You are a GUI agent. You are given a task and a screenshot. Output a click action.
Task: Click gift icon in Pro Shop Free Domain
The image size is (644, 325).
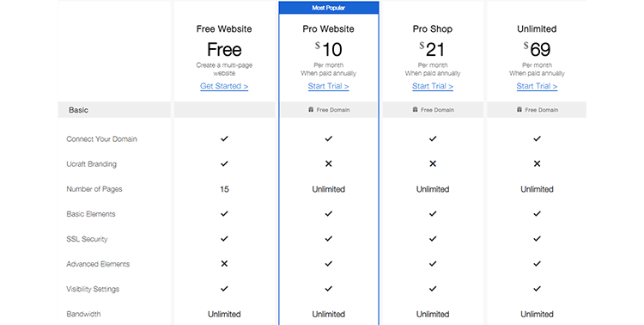[416, 110]
